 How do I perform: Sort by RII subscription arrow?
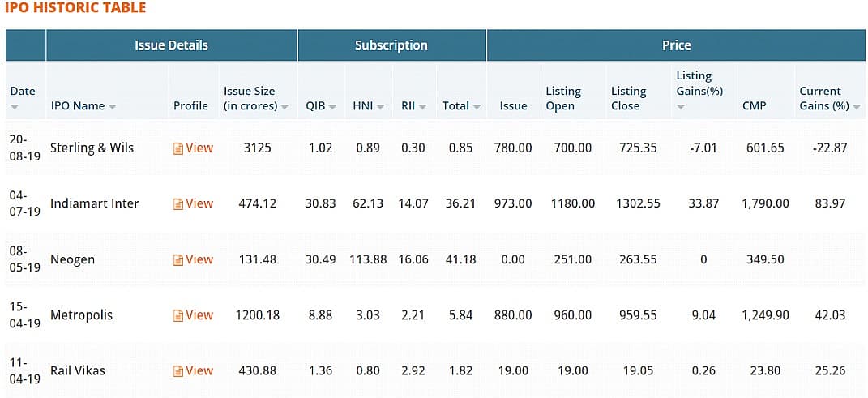(x=423, y=106)
